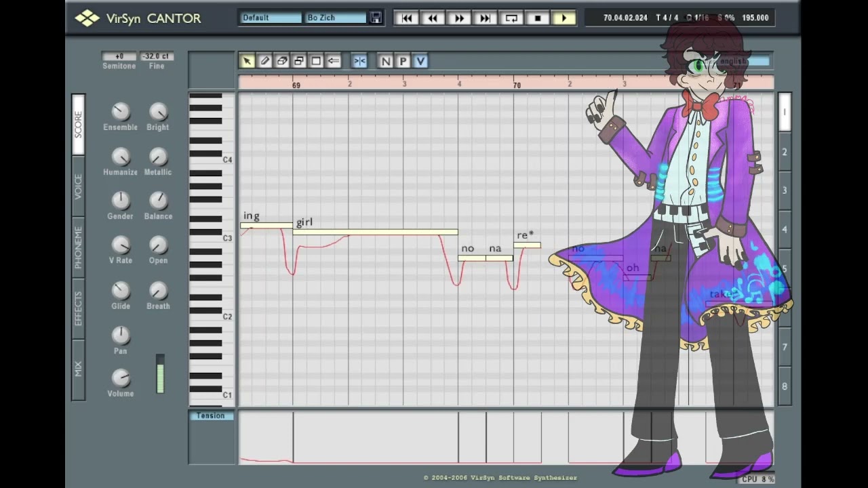Click the CPU 8% indicator
Image resolution: width=868 pixels, height=488 pixels.
757,479
